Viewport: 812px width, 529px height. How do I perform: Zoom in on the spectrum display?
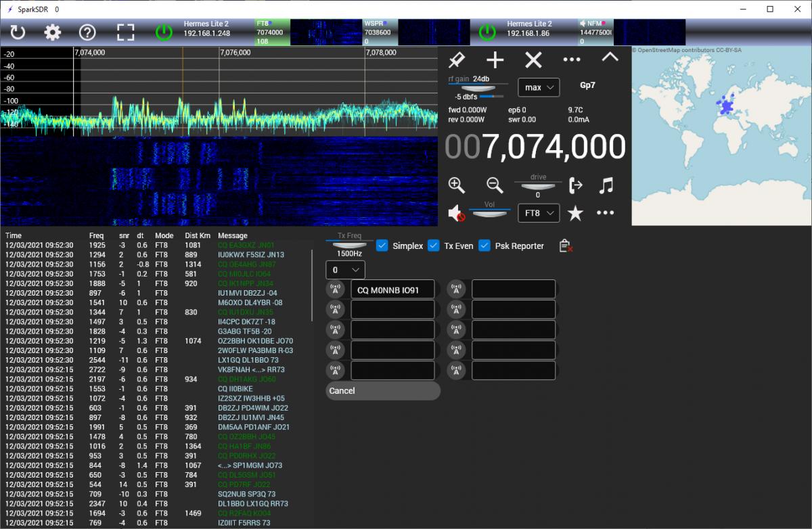(x=457, y=185)
